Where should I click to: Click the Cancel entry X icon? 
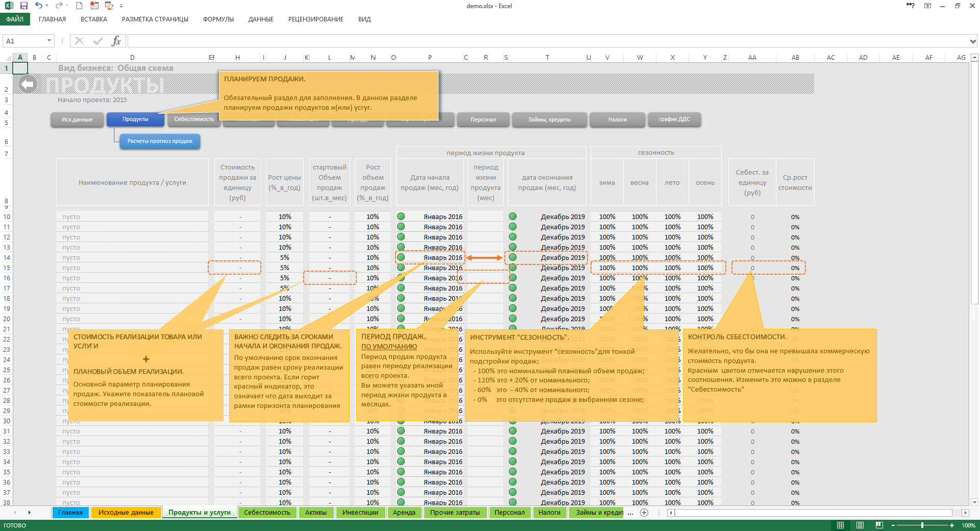coord(79,41)
